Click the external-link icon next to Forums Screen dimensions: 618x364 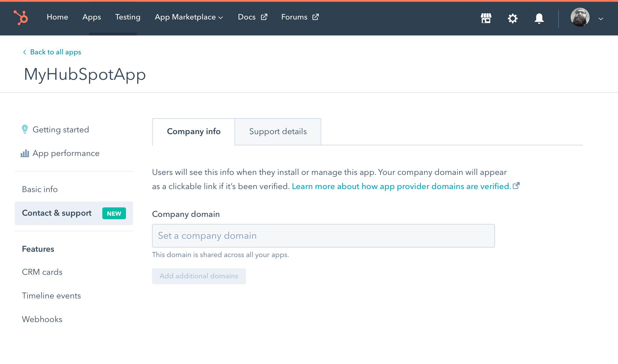(316, 17)
